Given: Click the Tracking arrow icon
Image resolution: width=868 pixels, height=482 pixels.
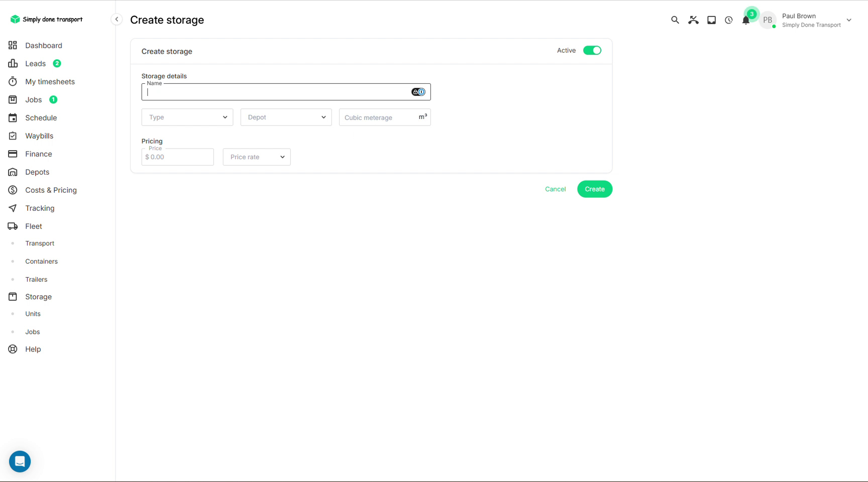Looking at the screenshot, I should click(x=13, y=208).
